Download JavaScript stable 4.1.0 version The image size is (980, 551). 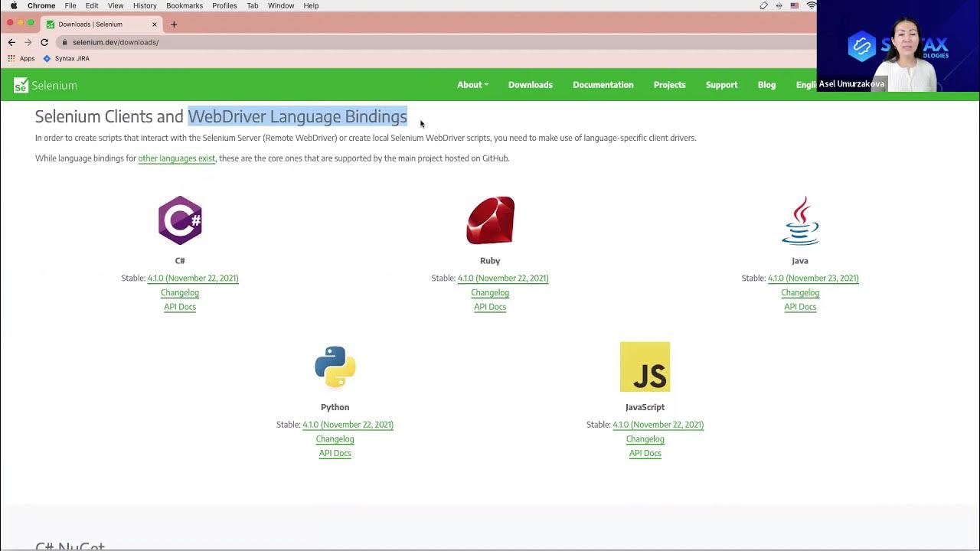(x=658, y=425)
